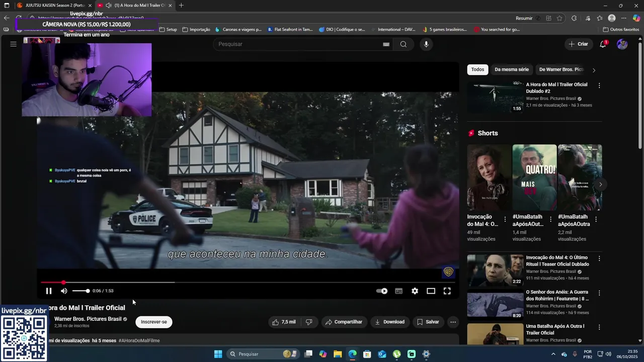Switch to the JUJUTSU KAISEN Season 2 tab

coord(54,6)
